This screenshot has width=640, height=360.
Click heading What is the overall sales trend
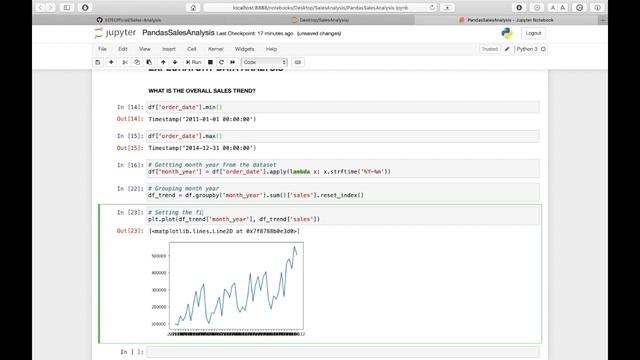coord(202,91)
